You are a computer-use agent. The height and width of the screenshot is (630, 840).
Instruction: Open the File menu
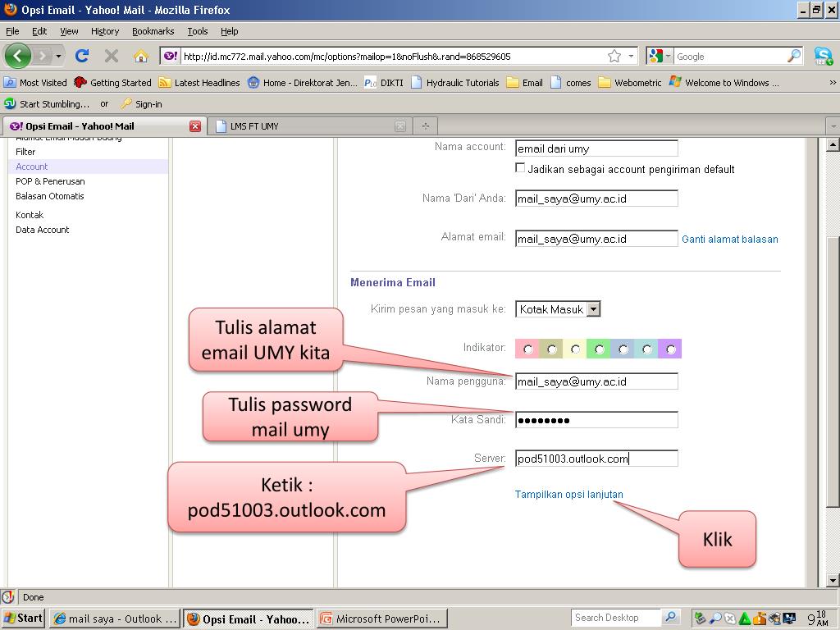(12, 31)
